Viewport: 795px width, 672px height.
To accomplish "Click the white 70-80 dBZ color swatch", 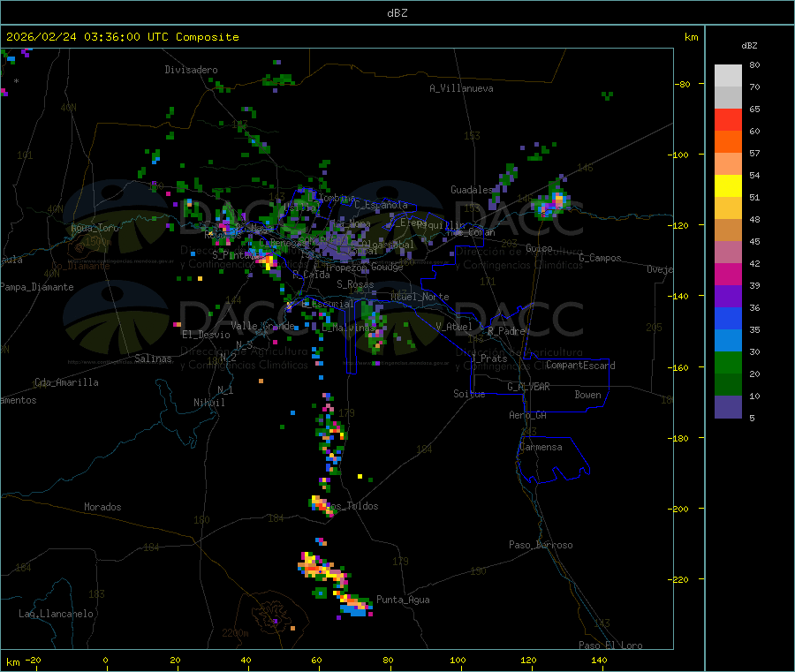I will point(728,76).
